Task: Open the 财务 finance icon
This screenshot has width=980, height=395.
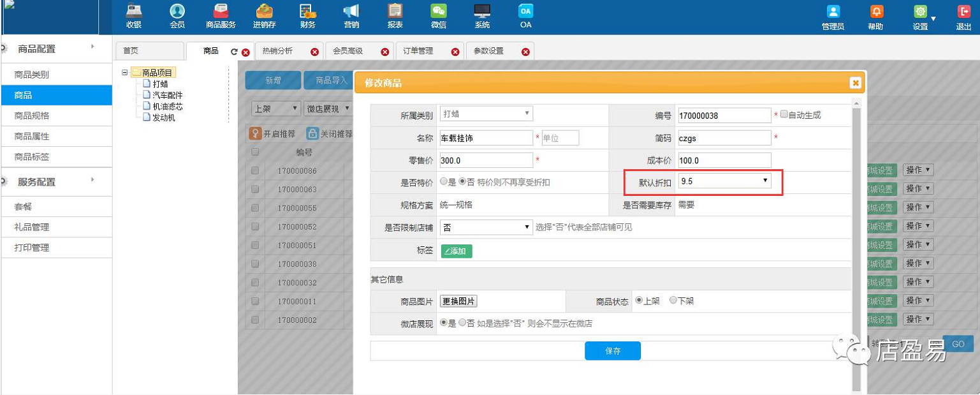Action: click(308, 11)
